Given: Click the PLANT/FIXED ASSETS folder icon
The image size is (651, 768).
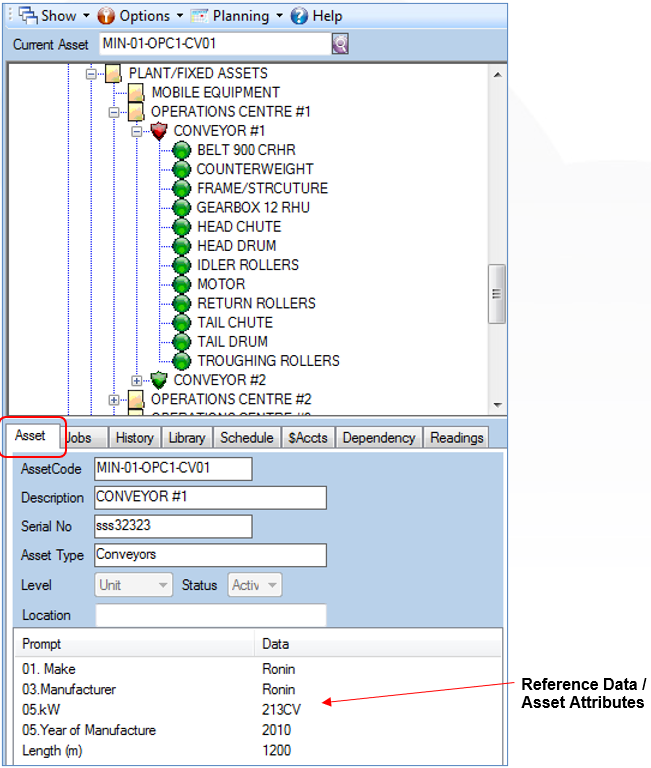Looking at the screenshot, I should tap(114, 74).
